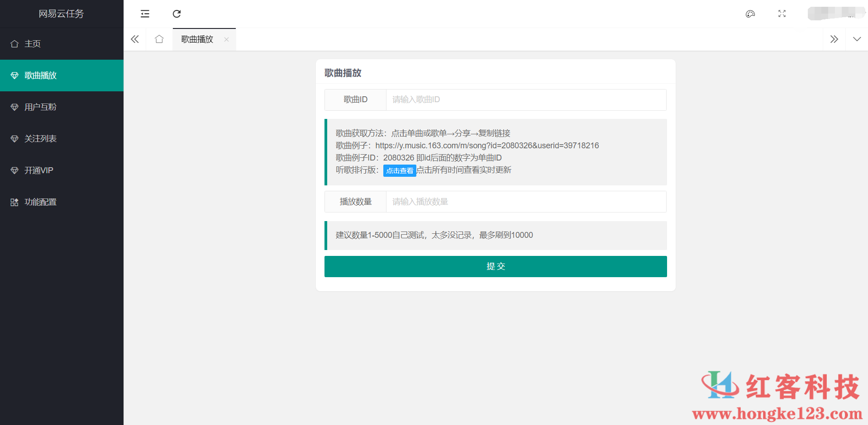Click the 功能配置 sidebar grid icon

click(x=14, y=202)
